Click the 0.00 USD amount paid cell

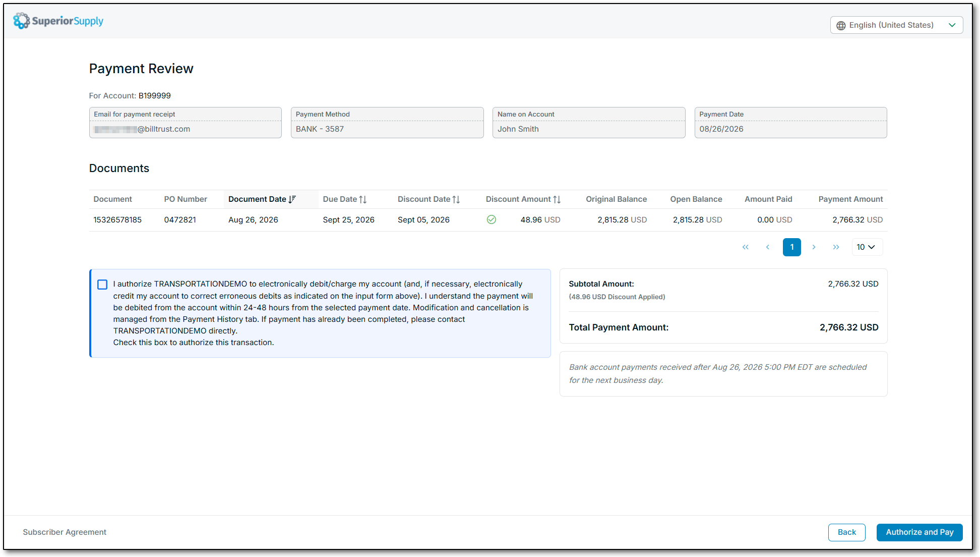[774, 220]
